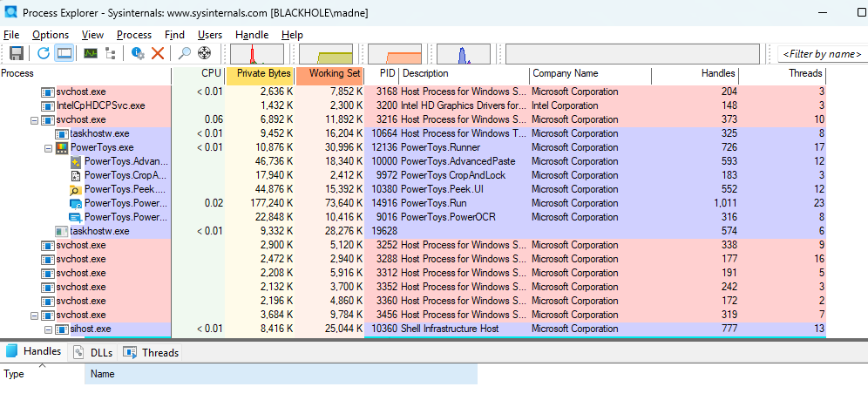Sort by the CPU column header
This screenshot has width=868, height=414.
click(200, 73)
